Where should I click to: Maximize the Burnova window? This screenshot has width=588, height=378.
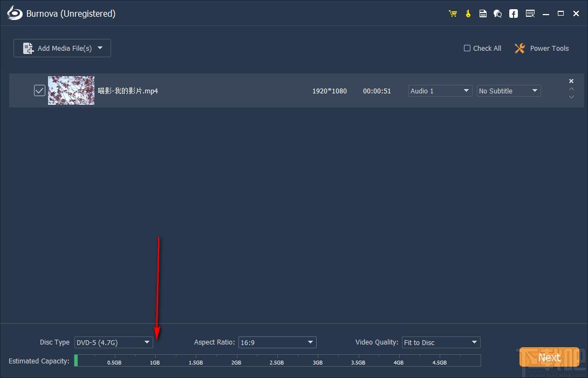pyautogui.click(x=560, y=13)
